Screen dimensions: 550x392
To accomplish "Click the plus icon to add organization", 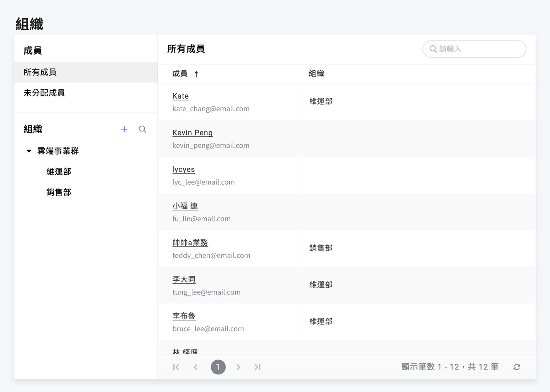I will tap(124, 130).
